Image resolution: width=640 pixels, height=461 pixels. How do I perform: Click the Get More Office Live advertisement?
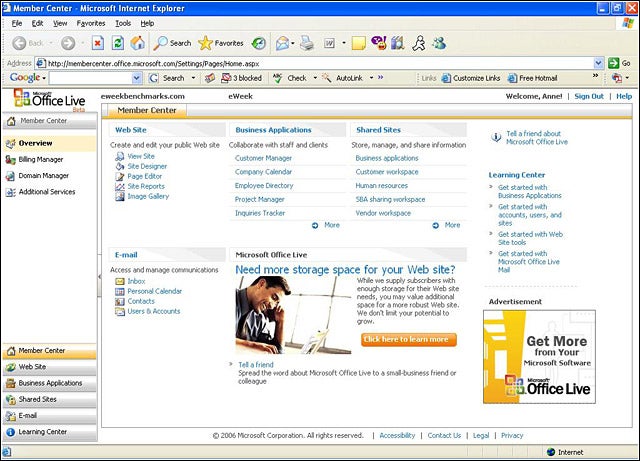[539, 357]
